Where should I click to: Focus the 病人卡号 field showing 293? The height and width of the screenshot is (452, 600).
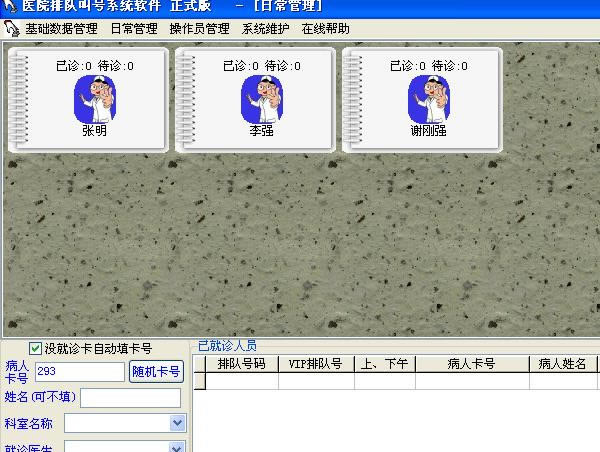pyautogui.click(x=80, y=371)
